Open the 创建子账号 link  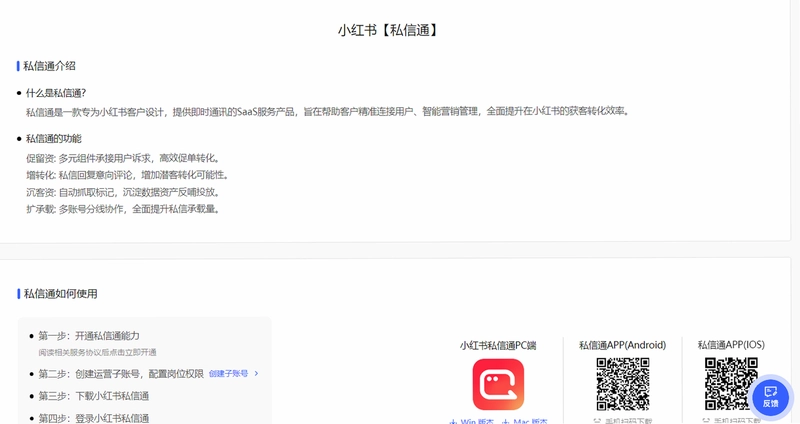228,373
